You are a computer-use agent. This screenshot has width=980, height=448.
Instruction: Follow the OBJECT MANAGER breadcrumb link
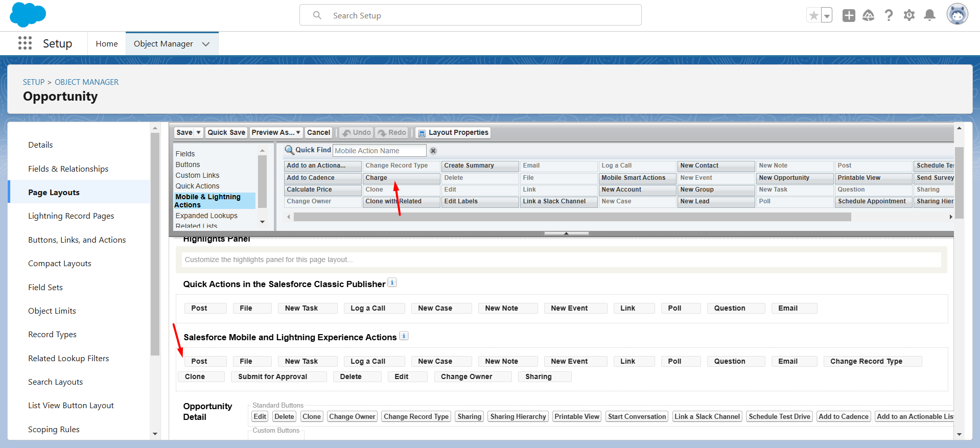86,82
